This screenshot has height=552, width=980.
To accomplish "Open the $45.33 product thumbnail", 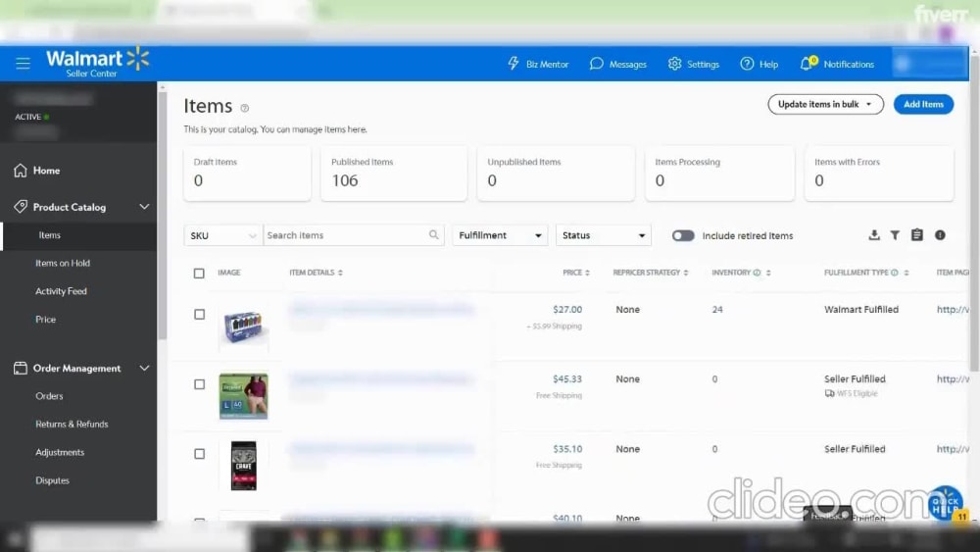I will tap(243, 396).
